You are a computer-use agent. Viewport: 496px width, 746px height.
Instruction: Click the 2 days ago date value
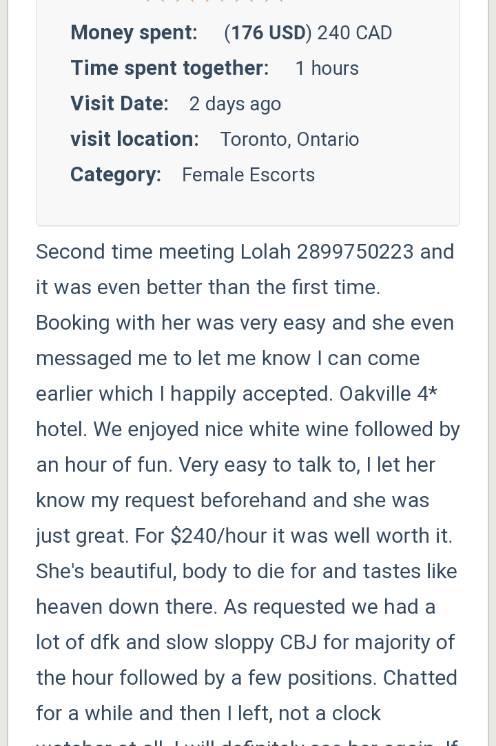[x=235, y=104]
